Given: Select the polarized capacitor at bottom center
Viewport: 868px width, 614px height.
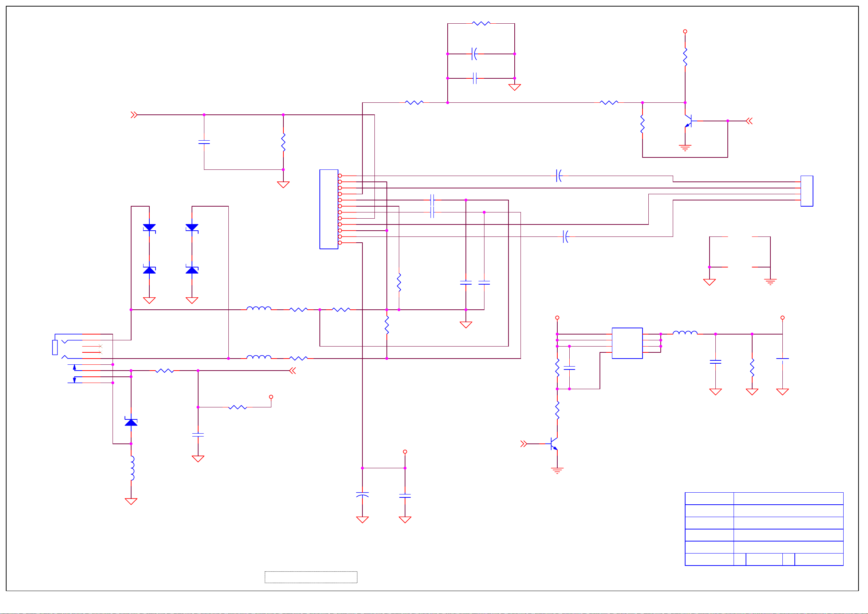Looking at the screenshot, I should [x=362, y=495].
